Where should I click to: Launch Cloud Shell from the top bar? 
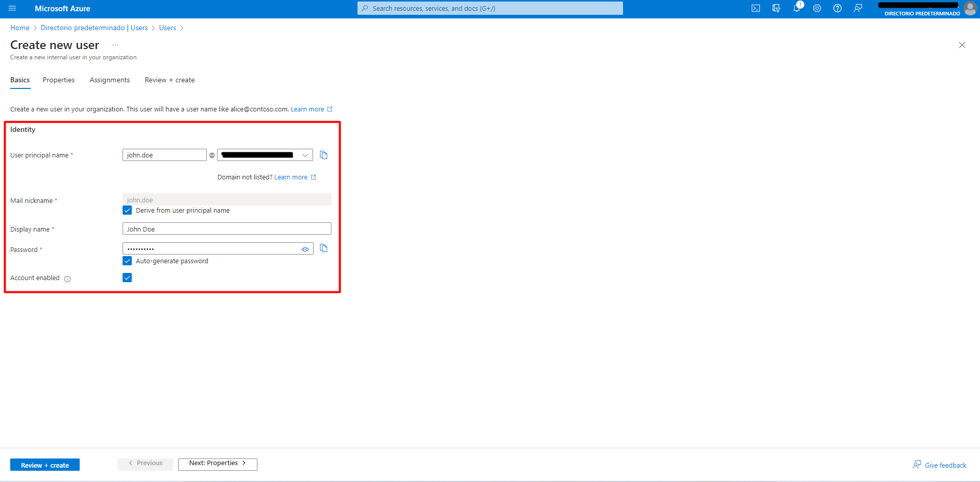click(756, 8)
